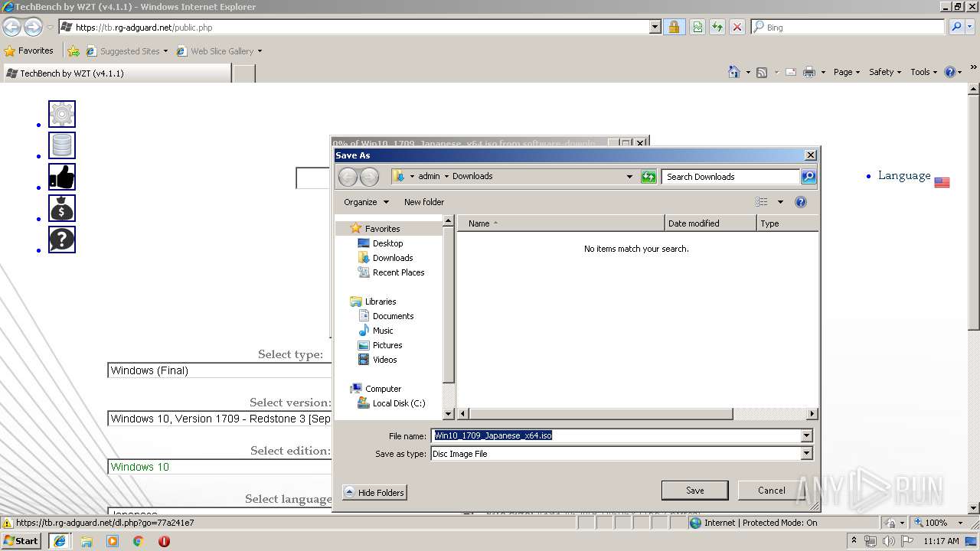Viewport: 980px width, 551px height.
Task: Click the Read Mail icon in command bar
Action: coord(790,72)
